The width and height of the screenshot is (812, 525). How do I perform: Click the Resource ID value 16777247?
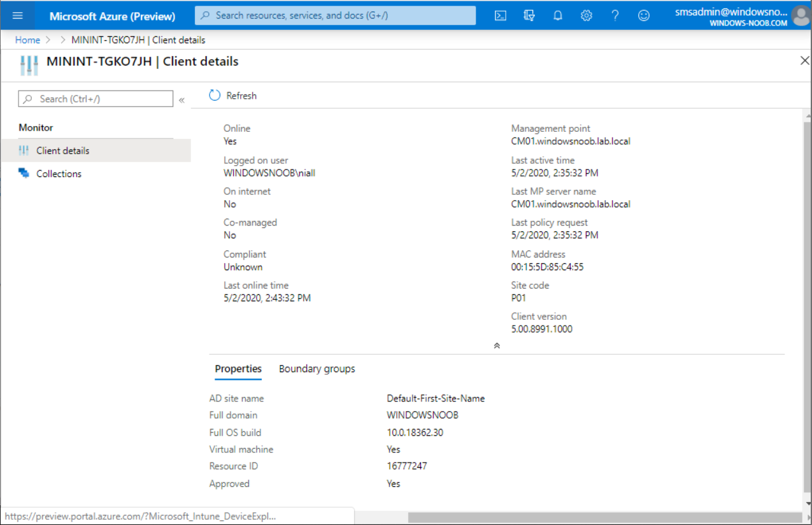pyautogui.click(x=407, y=466)
